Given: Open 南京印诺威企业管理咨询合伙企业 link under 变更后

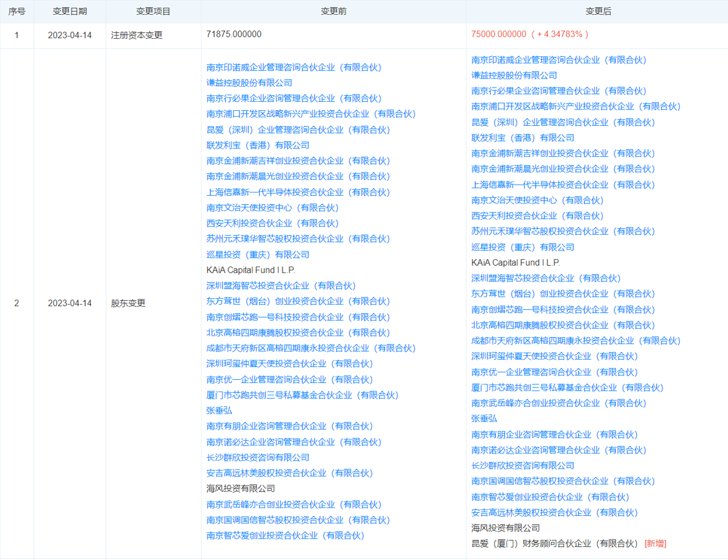Looking at the screenshot, I should coord(559,60).
